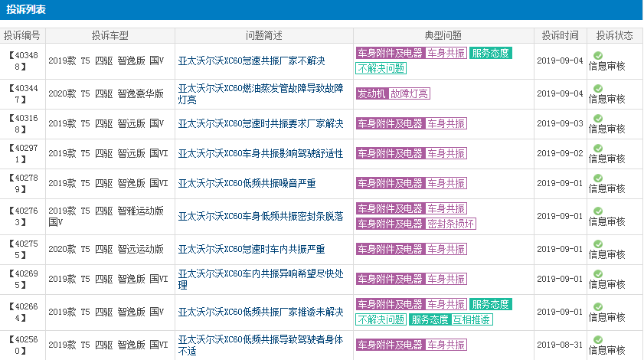The width and height of the screenshot is (644, 360).
Task: Click 车身附件及电器 tag in complaint 402971 row
Action: pos(390,154)
